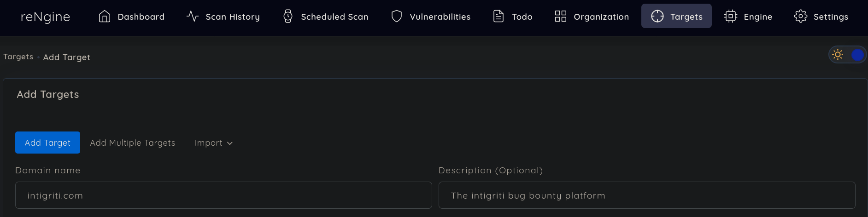868x217 pixels.
Task: Click the sun icon on theme toggle
Action: coord(838,55)
